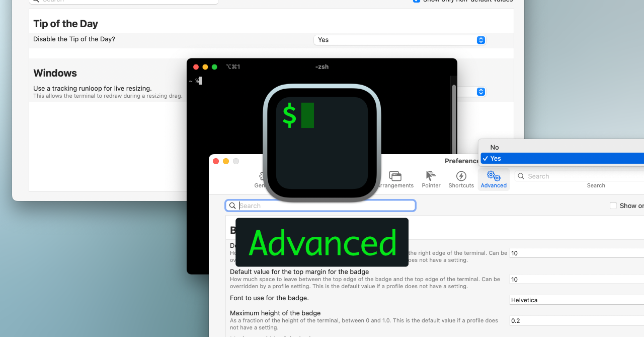Check the Show only non-default values checkbox

coord(417,1)
